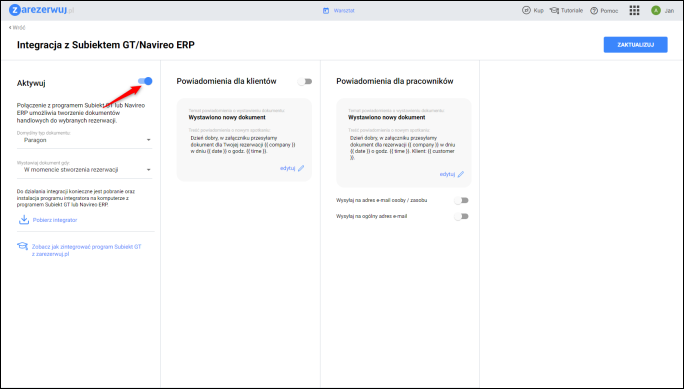Click the ZAKTUALIZUJ button
Screen dimensions: 684x389
click(635, 44)
